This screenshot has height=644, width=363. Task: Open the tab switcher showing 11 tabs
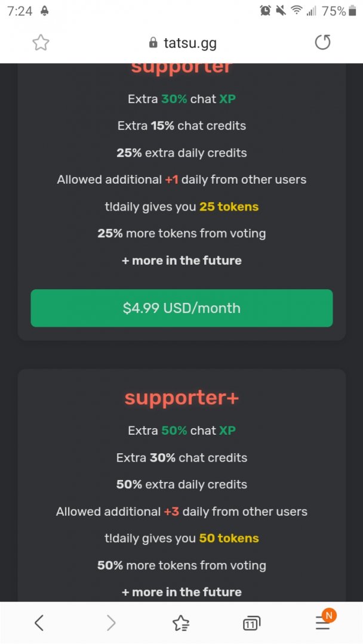coord(251,624)
